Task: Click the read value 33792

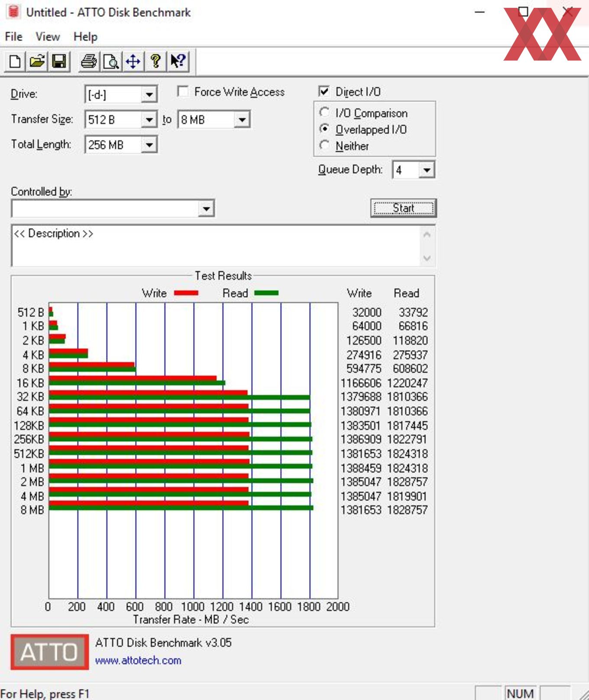Action: point(413,313)
